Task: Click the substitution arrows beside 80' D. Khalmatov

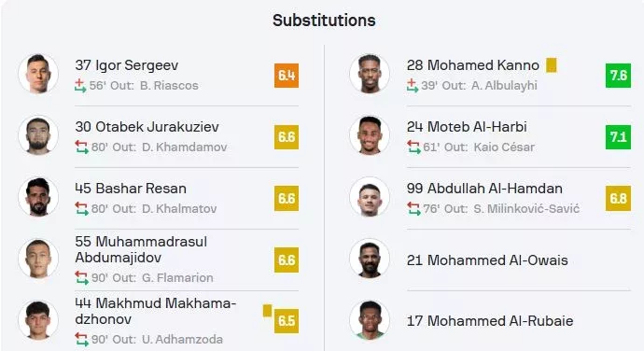Action: (x=82, y=209)
